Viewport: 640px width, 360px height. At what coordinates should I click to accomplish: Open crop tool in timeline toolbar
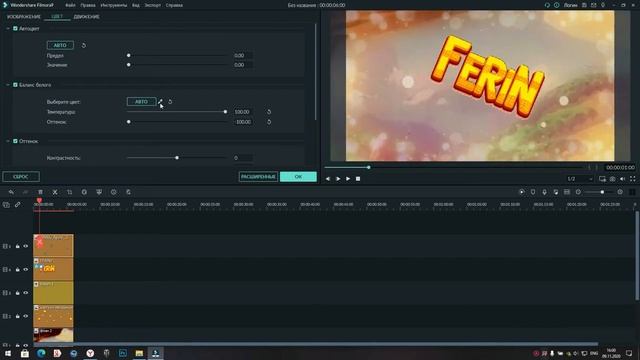tap(69, 192)
